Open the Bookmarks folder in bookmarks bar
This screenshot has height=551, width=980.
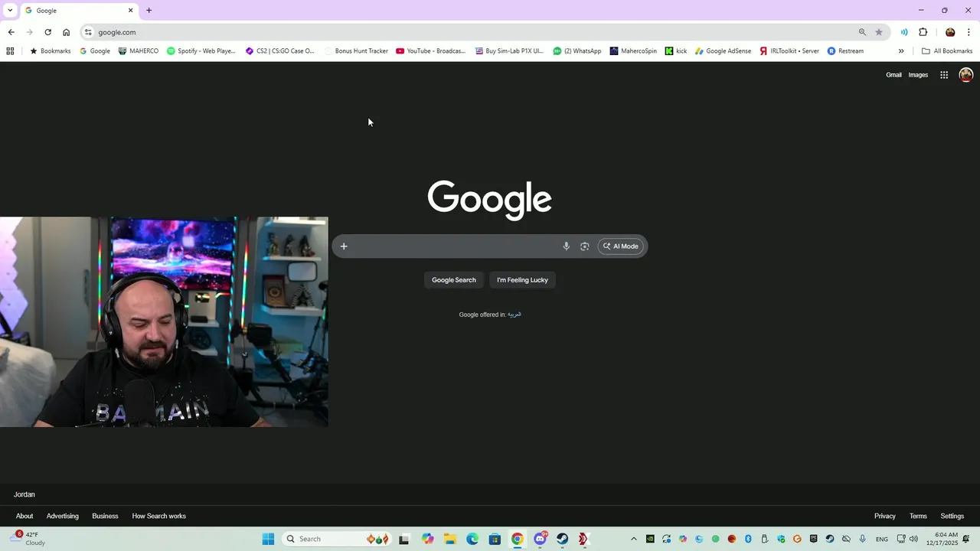coord(50,51)
